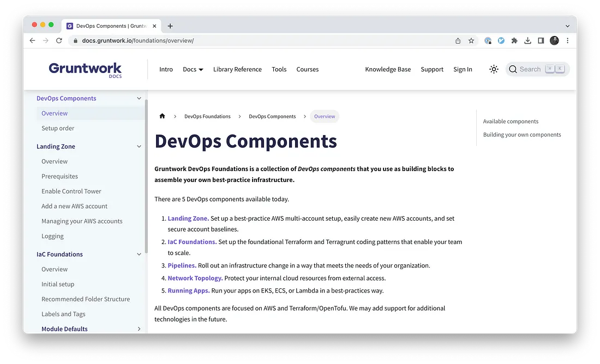Image resolution: width=600 pixels, height=364 pixels.
Task: Collapse the DevOps Components sidebar section
Action: point(139,98)
